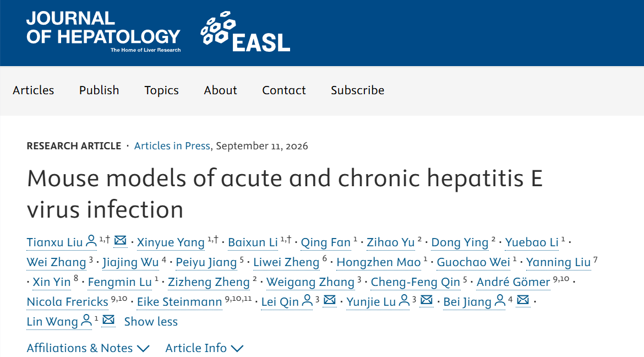Click the envelope icon after Bei Jiang

point(523,300)
